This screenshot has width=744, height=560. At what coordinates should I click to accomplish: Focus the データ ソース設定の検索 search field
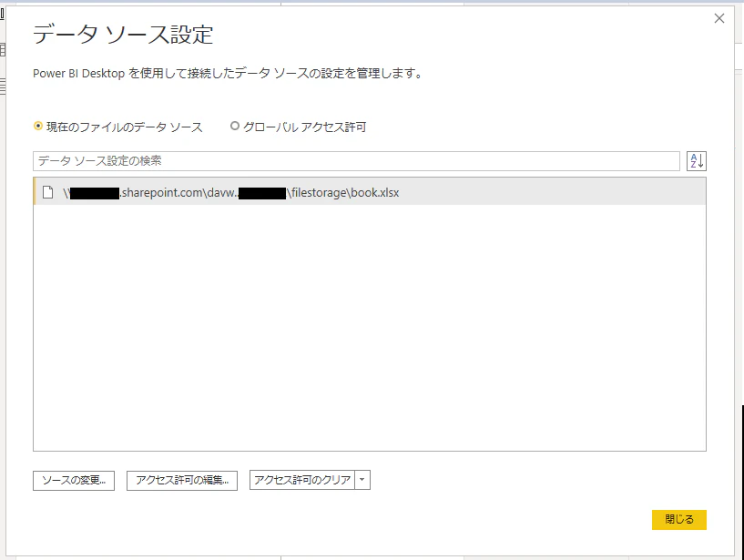click(x=356, y=161)
